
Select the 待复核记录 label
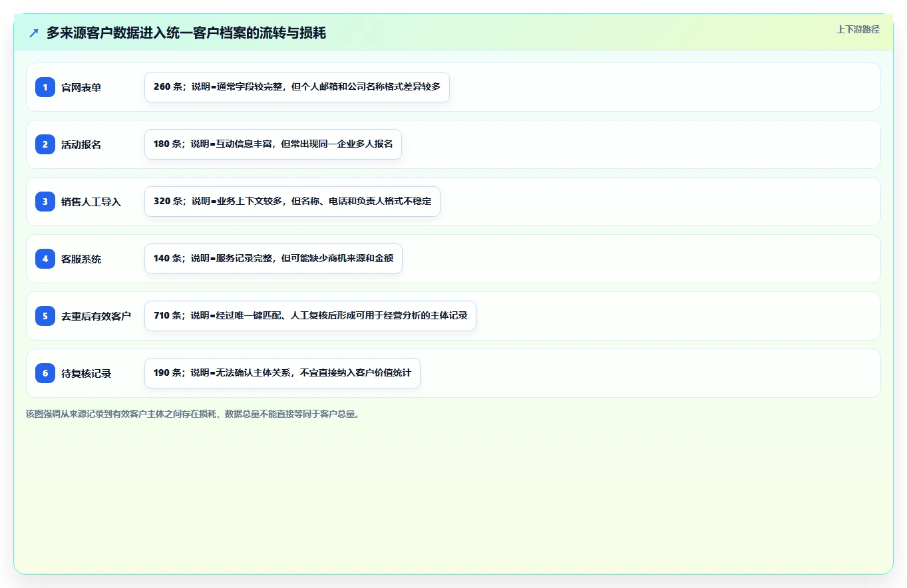click(86, 373)
